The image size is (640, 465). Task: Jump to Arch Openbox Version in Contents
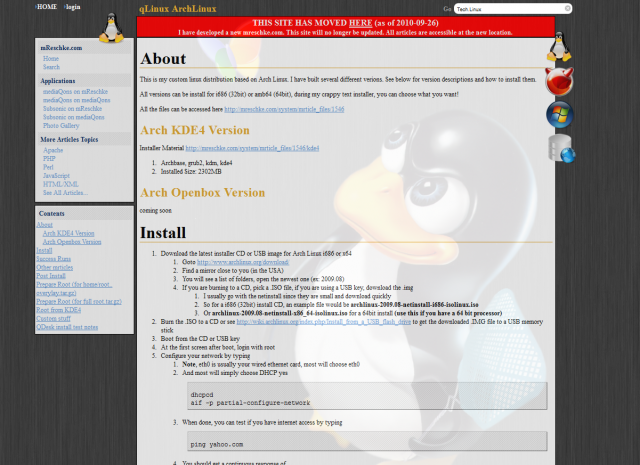click(x=72, y=242)
